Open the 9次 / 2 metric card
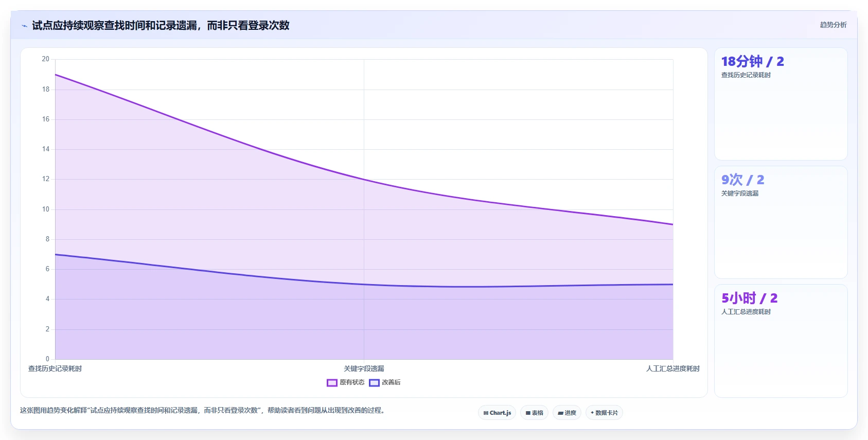Image resolution: width=868 pixels, height=440 pixels. click(781, 222)
